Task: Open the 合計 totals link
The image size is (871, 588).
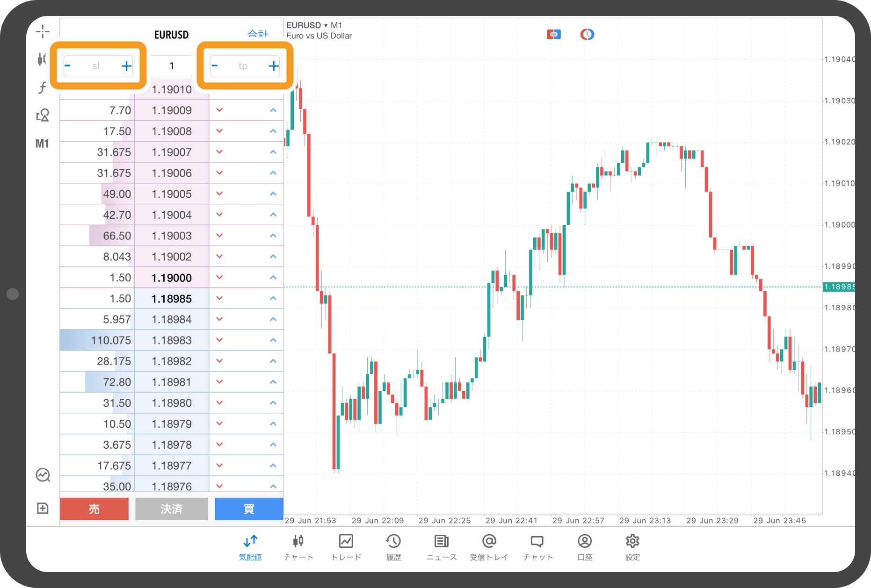Action: pos(258,34)
